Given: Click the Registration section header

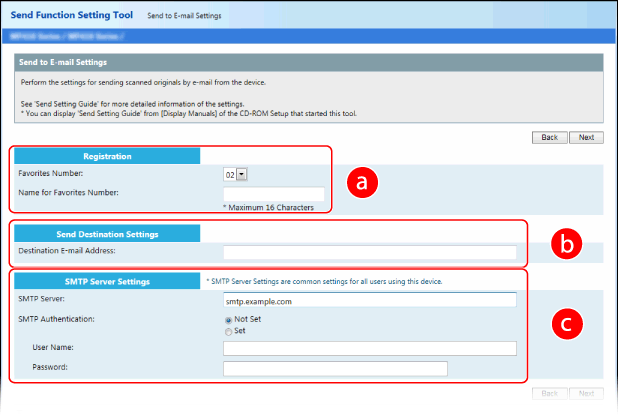Looking at the screenshot, I should 106,156.
